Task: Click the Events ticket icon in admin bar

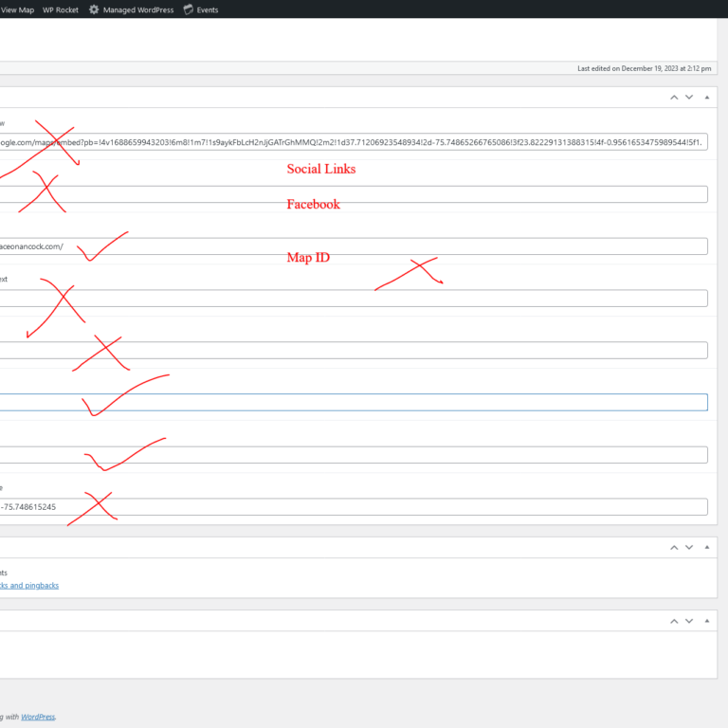Action: pos(189,9)
